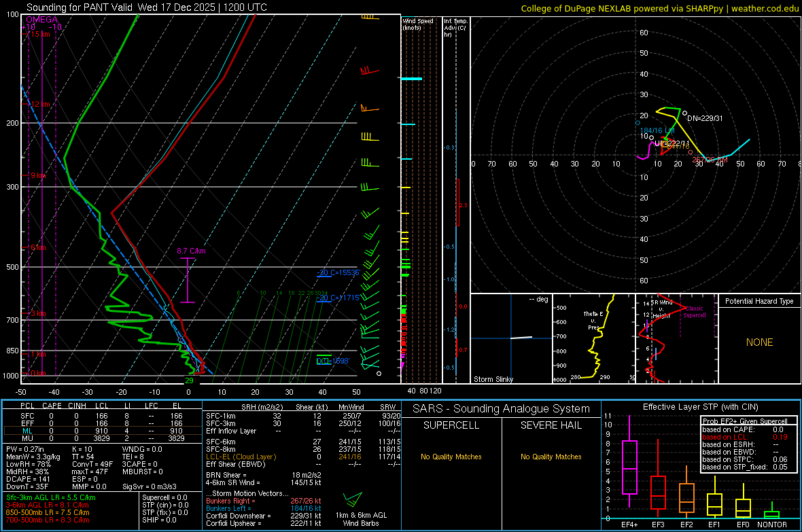
Task: Select the 6 km height marker
Action: pyautogui.click(x=38, y=247)
